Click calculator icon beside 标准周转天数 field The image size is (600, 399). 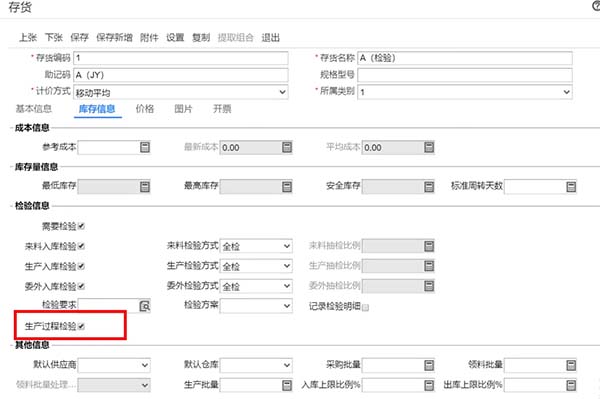[571, 187]
